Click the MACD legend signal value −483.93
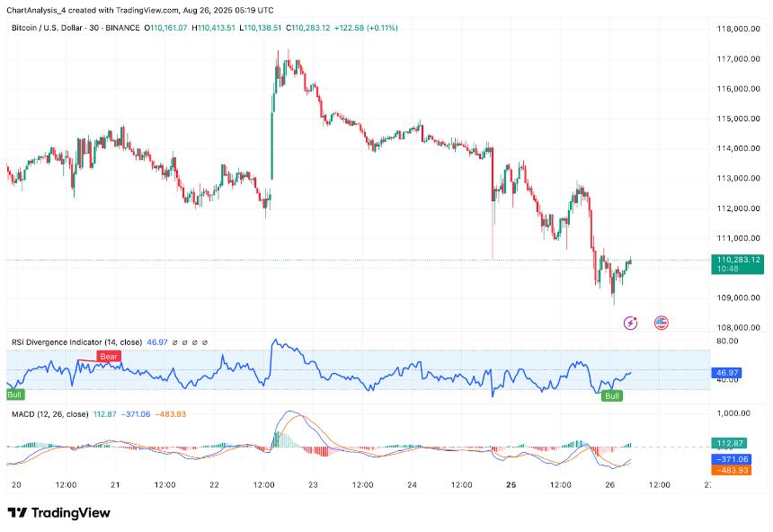Image resolution: width=773 pixels, height=532 pixels. point(171,414)
